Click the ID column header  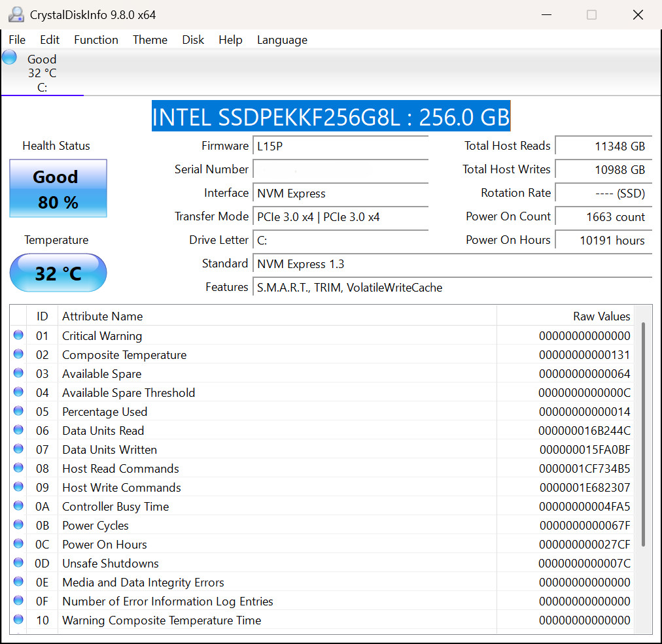coord(43,316)
